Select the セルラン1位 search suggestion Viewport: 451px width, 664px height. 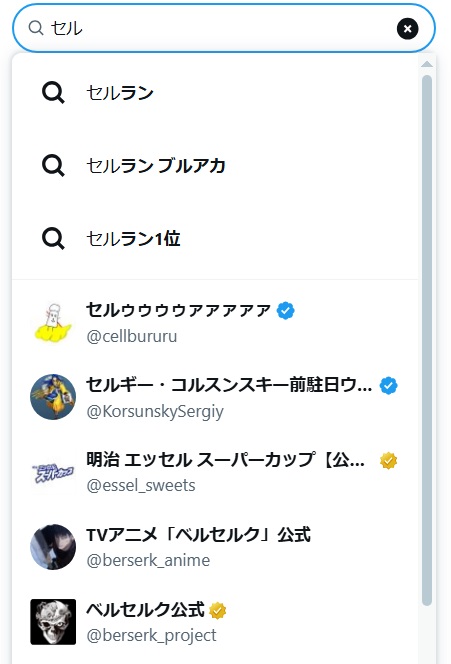(215, 238)
